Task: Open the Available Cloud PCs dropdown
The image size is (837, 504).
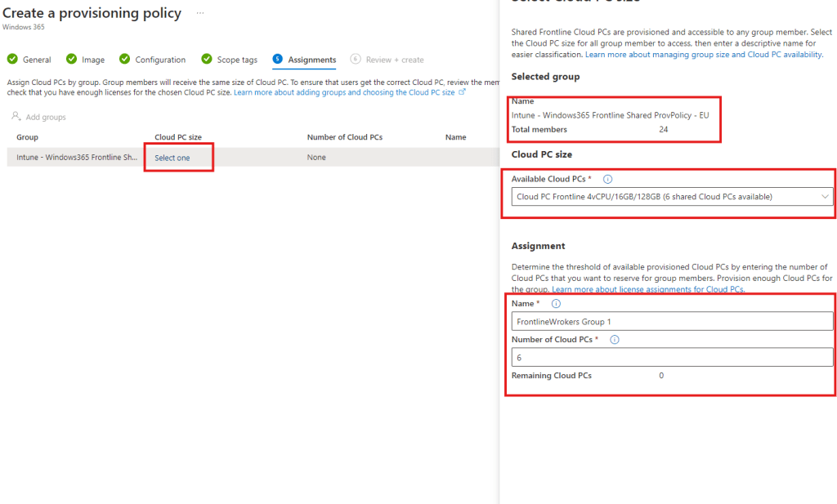Action: pyautogui.click(x=672, y=197)
